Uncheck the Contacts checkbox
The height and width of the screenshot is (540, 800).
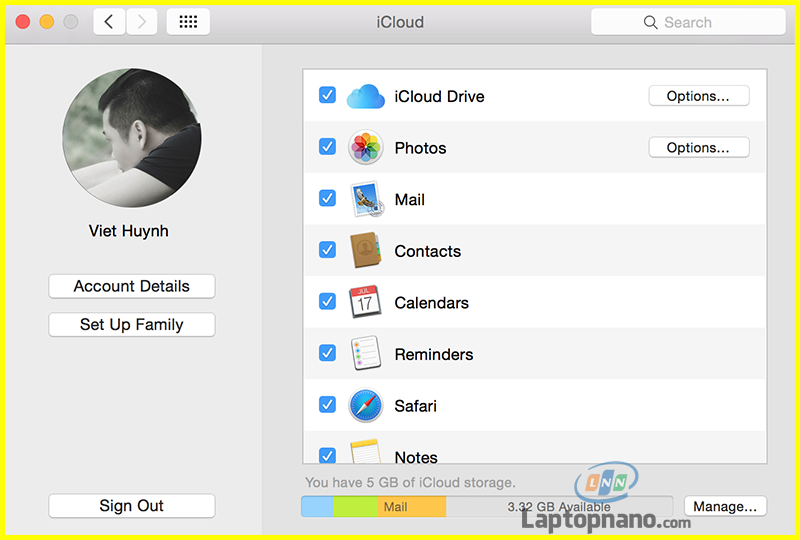327,250
